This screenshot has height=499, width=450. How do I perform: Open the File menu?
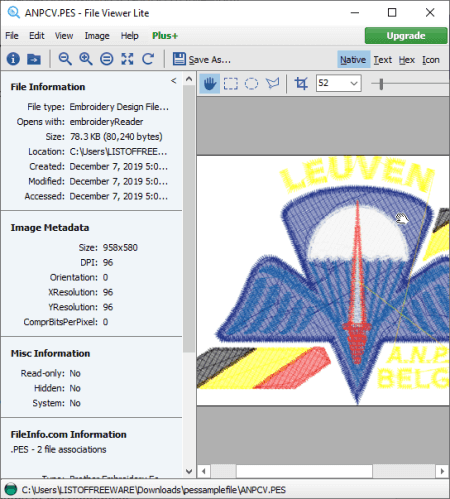click(x=12, y=36)
